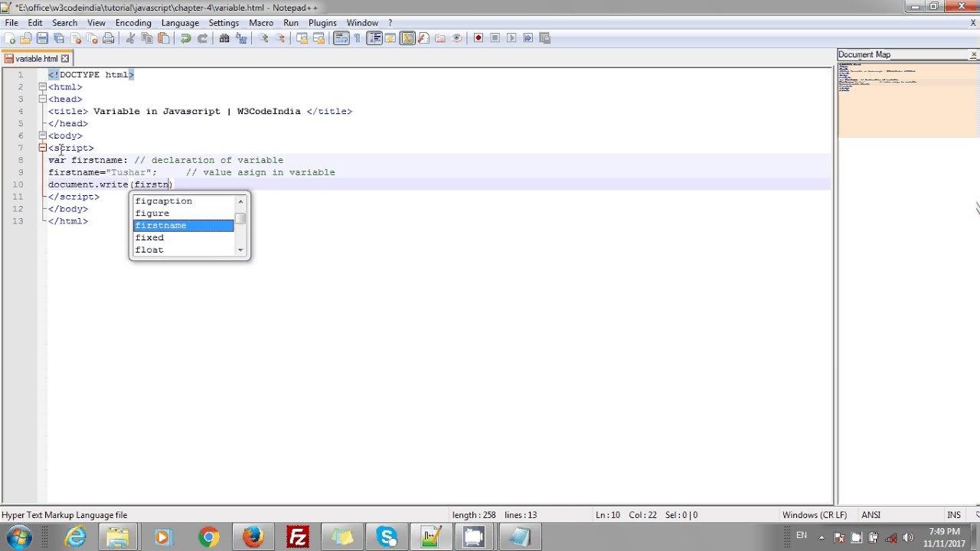Open the Language menu
Screen dimensions: 980x551
click(180, 22)
